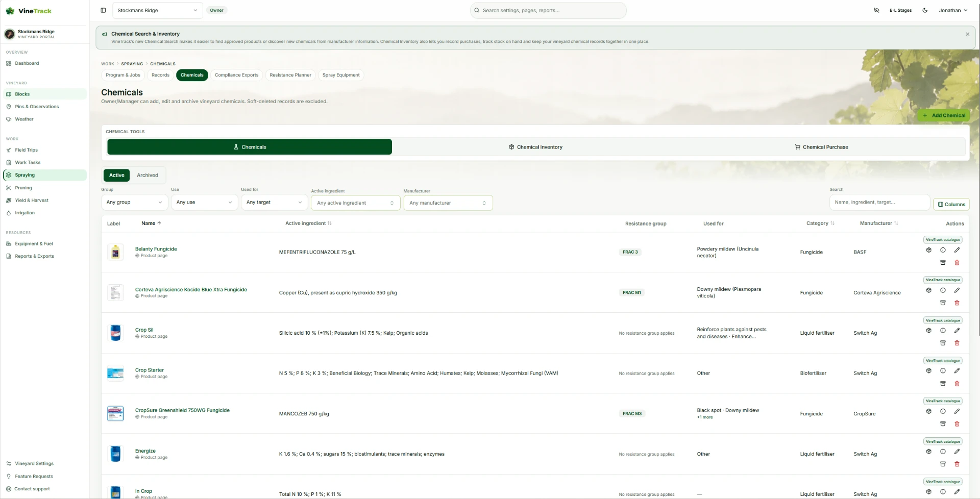Image resolution: width=980 pixels, height=499 pixels.
Task: Select the Active chemicals toggle
Action: tap(116, 176)
